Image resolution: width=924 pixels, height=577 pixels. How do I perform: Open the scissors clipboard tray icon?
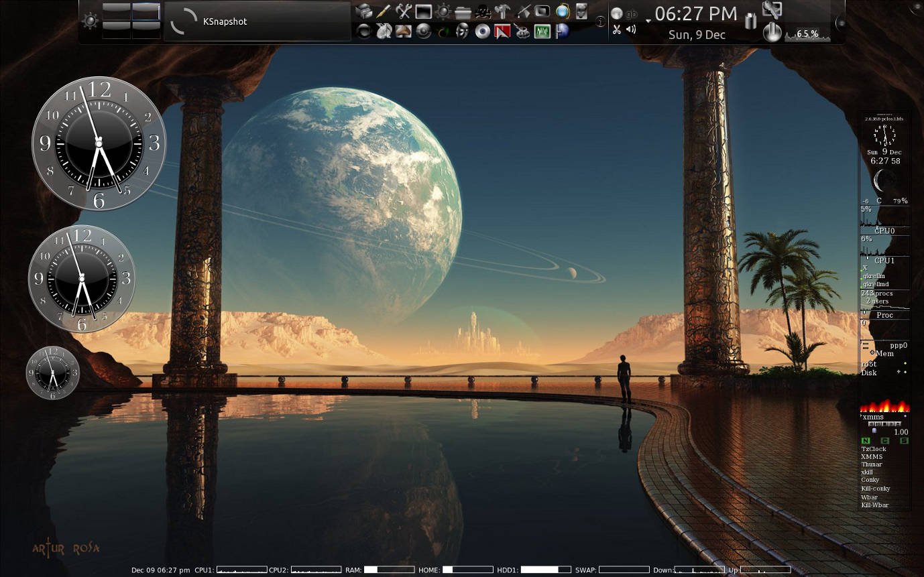[617, 29]
